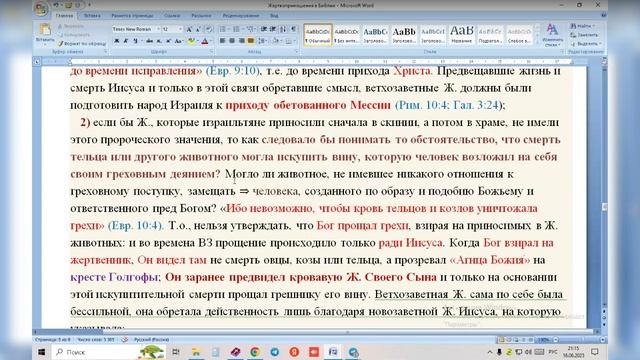
Task: Switch to Рецензирование tab
Action: tap(241, 16)
